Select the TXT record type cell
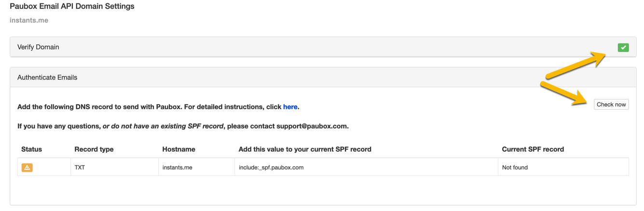 pyautogui.click(x=80, y=168)
